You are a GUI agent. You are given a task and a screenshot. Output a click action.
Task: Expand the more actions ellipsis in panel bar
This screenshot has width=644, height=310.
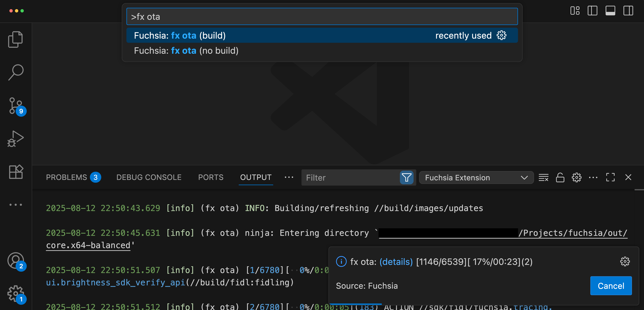(x=594, y=178)
